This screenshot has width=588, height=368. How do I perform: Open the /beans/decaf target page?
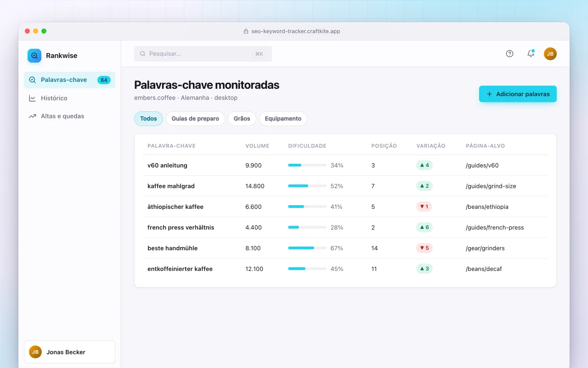click(x=484, y=269)
